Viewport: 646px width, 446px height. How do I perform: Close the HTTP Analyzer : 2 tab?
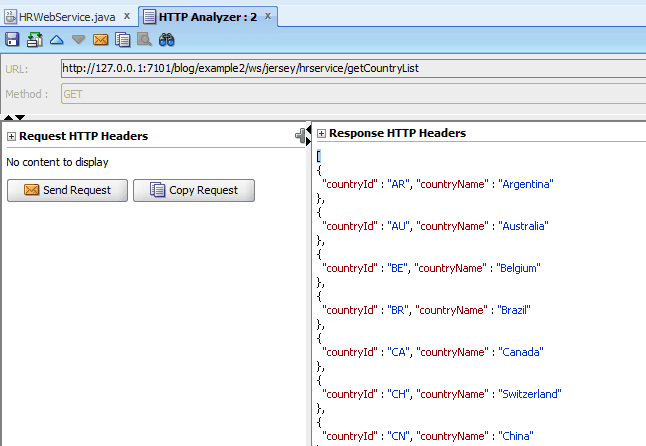(268, 16)
